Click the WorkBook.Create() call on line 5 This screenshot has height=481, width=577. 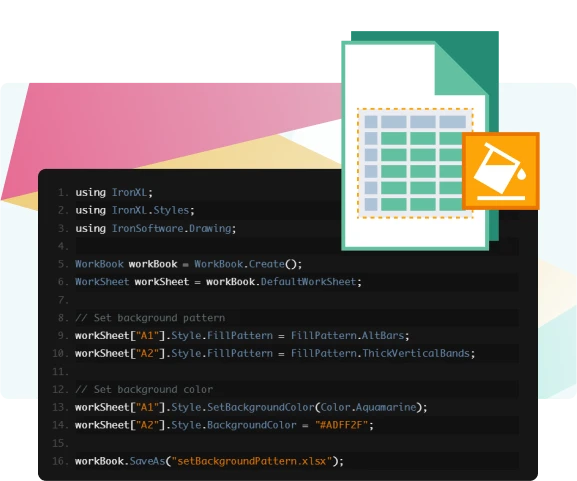[x=248, y=264]
